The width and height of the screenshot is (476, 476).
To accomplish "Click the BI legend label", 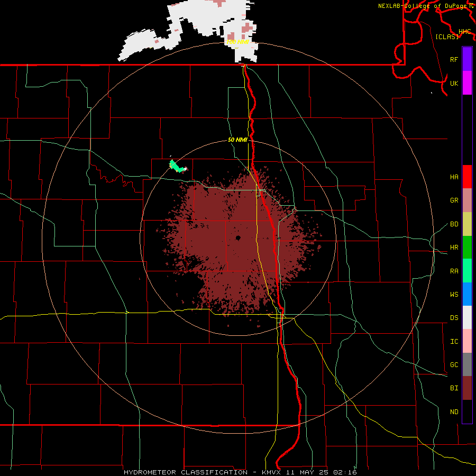I will point(454,388).
